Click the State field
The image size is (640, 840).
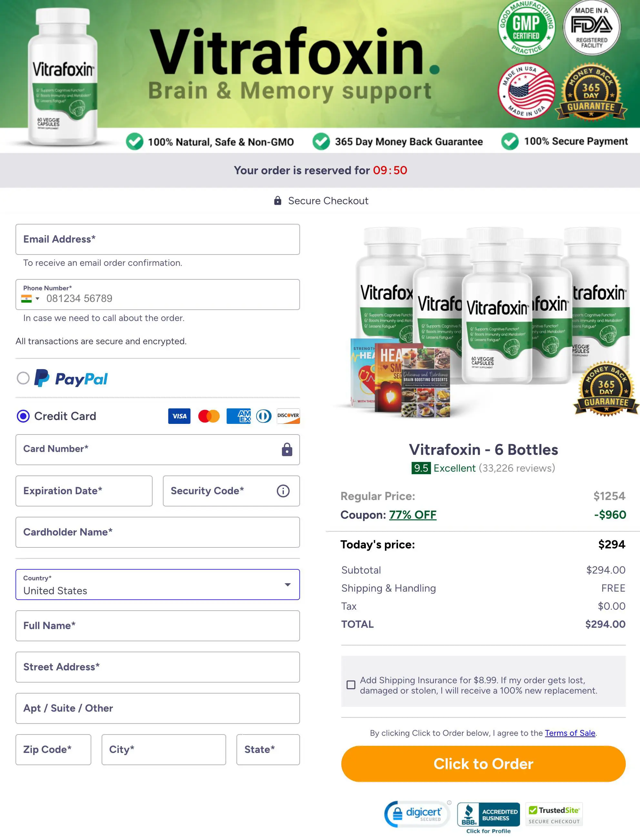(x=268, y=749)
